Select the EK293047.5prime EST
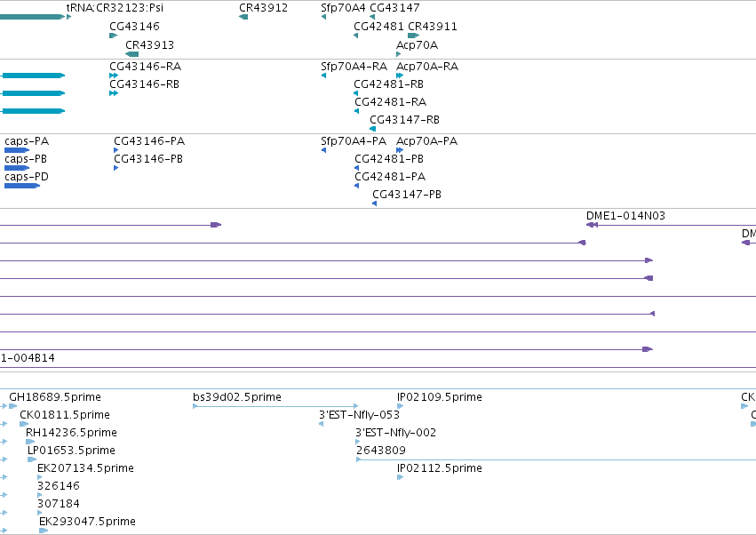756x535 pixels. click(87, 522)
